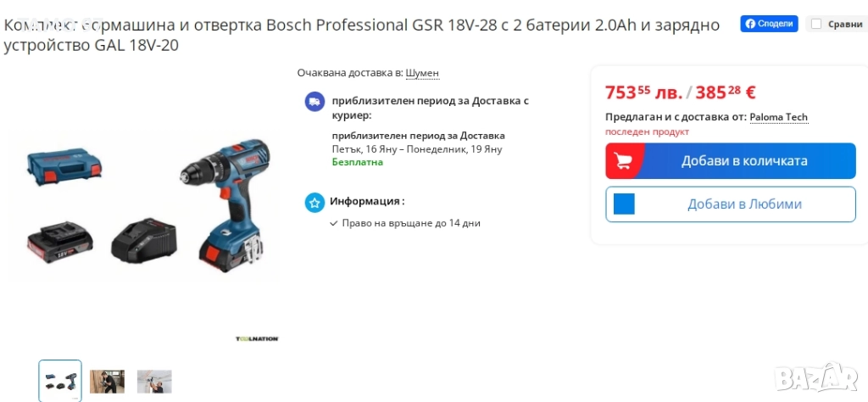Screen dimensions: 868x402
Task: Click the delivery truck icon
Action: pos(314,102)
